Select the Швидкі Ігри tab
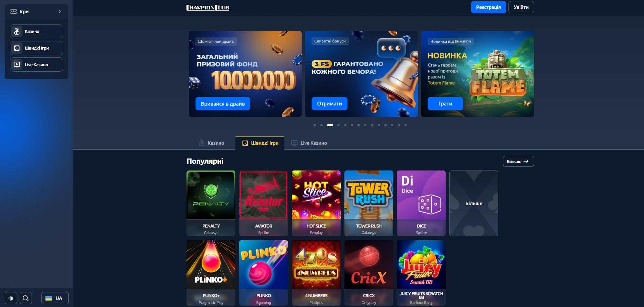The height and width of the screenshot is (307, 644). tap(260, 143)
